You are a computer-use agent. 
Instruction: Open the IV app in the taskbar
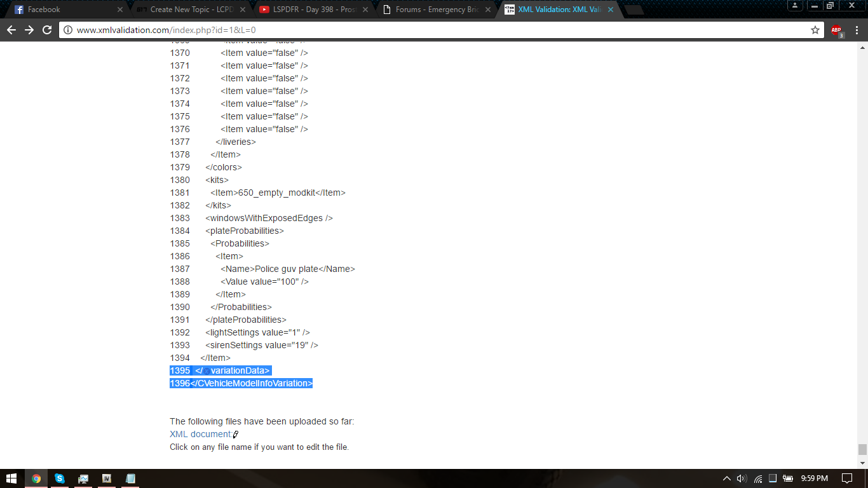(x=107, y=478)
